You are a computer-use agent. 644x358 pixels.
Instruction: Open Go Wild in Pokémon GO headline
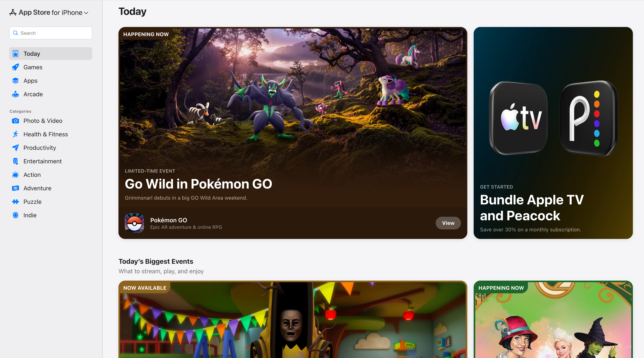click(198, 184)
